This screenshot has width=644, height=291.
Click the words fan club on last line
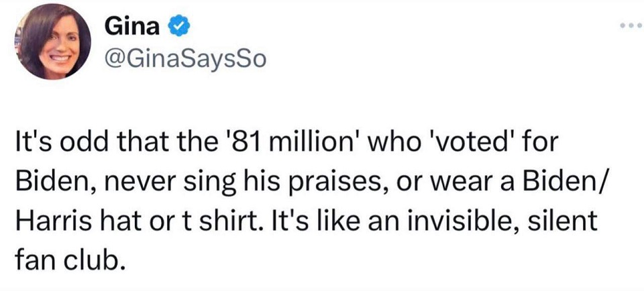(x=70, y=257)
